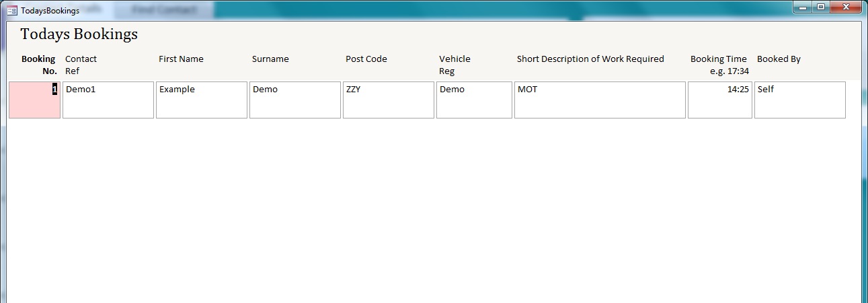The width and height of the screenshot is (868, 303).
Task: Click the Booking No. column label
Action: 39,65
